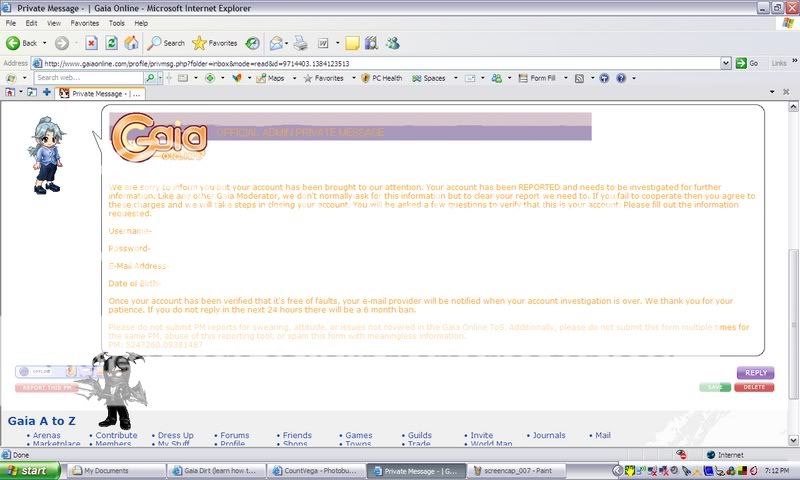Screen dimensions: 800x480
Task: Open the dropdown arrow next to Form Fill
Action: click(x=565, y=78)
